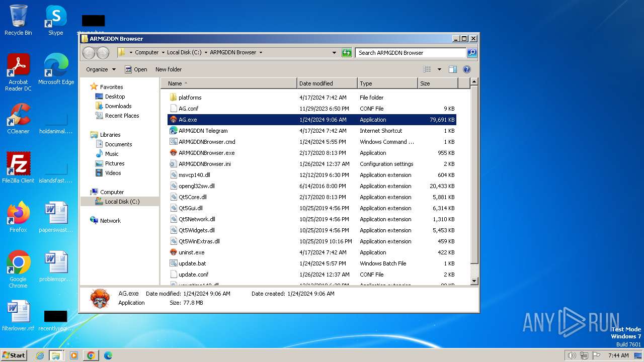Toggle the preview pane icon
The image size is (644, 362).
click(452, 69)
